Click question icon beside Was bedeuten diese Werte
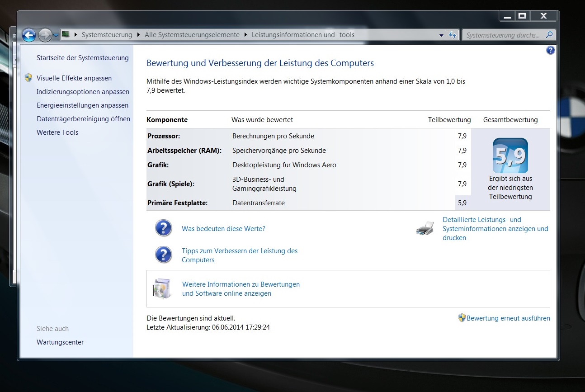This screenshot has height=392, width=585. (163, 228)
